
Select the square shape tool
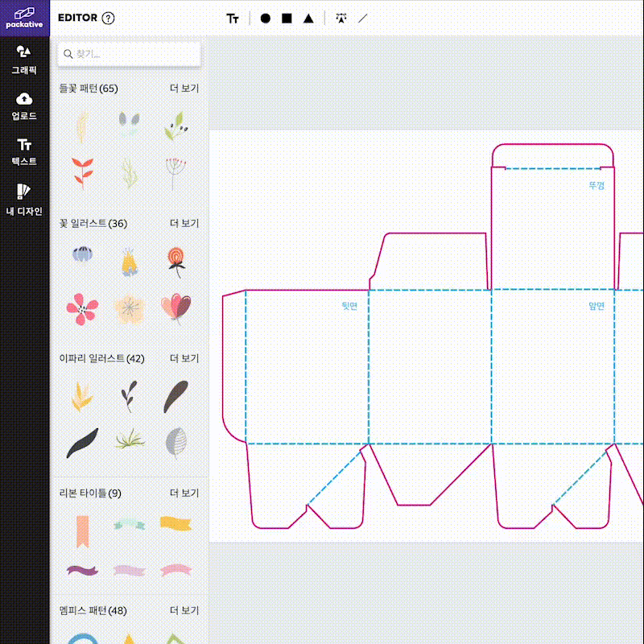(287, 18)
